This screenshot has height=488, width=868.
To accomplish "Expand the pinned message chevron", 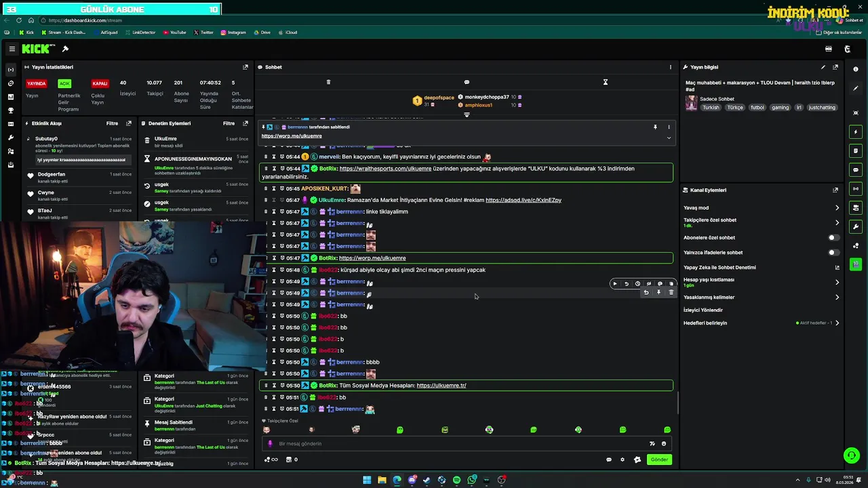I will pyautogui.click(x=669, y=138).
